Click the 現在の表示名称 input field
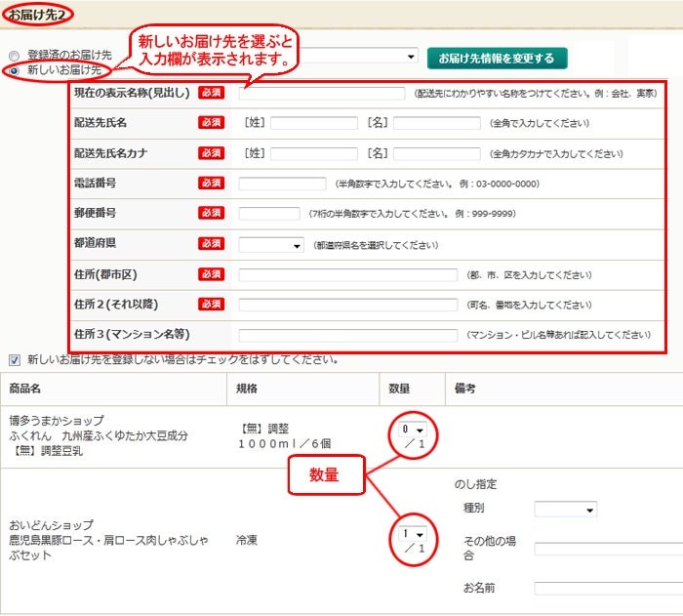The image size is (683, 616). [321, 94]
